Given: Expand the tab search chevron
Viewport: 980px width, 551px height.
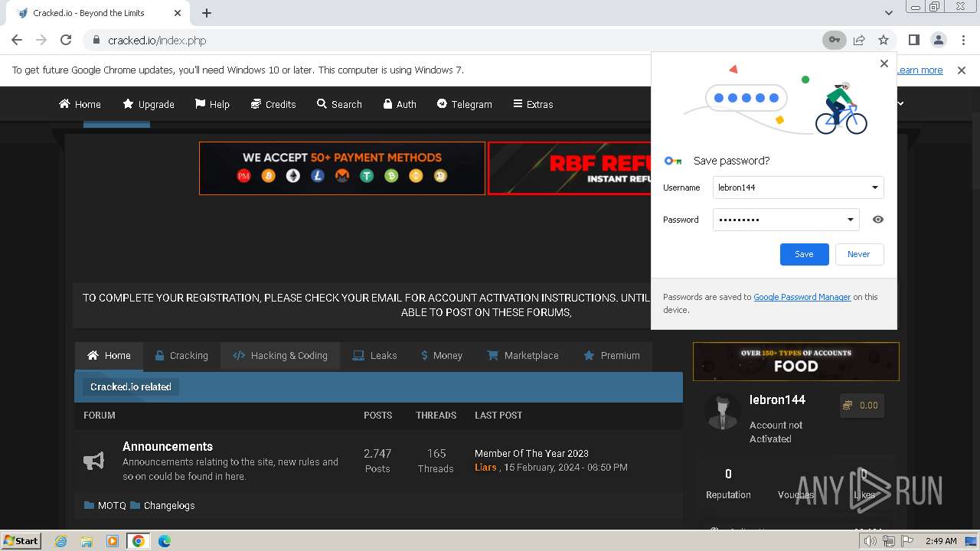Looking at the screenshot, I should pos(889,13).
